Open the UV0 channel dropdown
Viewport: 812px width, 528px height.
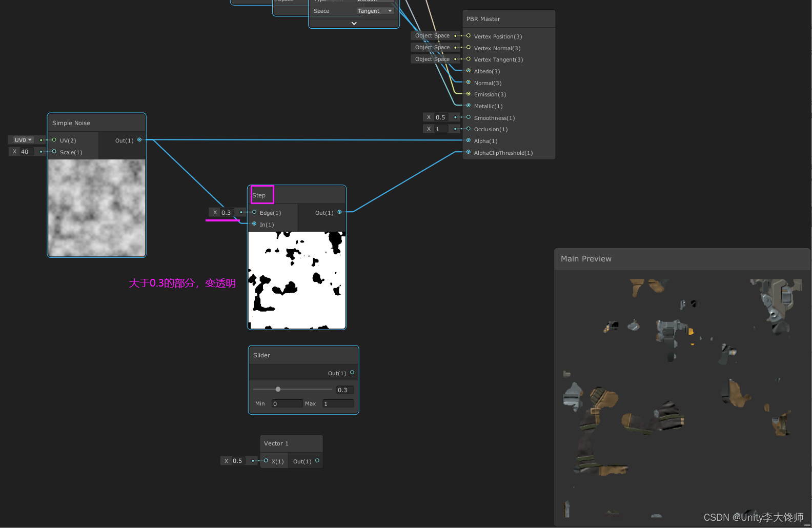(23, 140)
